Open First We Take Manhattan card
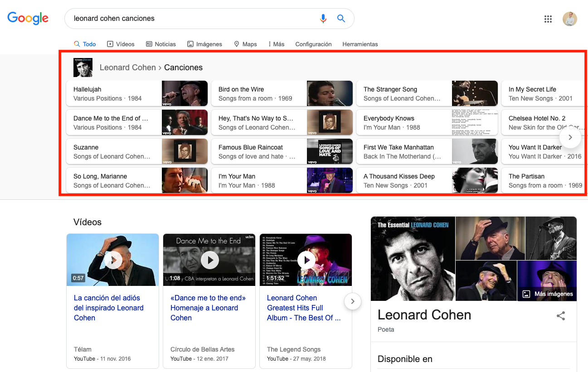 [x=427, y=151]
